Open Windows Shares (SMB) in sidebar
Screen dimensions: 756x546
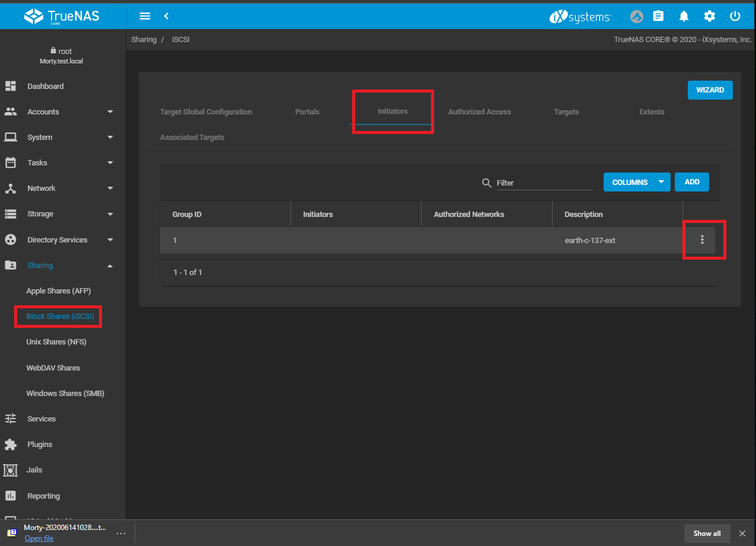coord(65,393)
